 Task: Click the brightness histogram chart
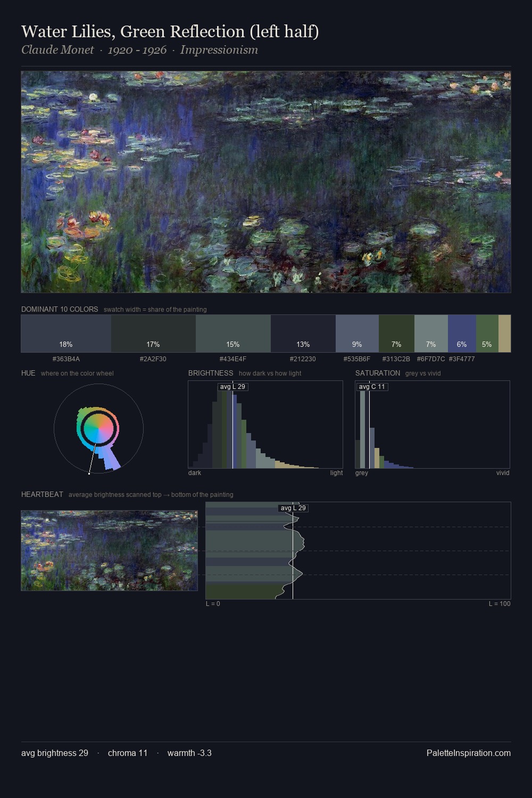click(x=265, y=425)
